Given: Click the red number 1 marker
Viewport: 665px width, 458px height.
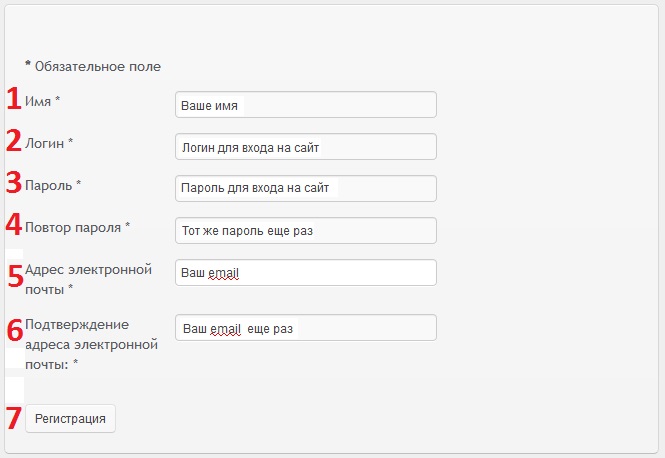Looking at the screenshot, I should [14, 99].
